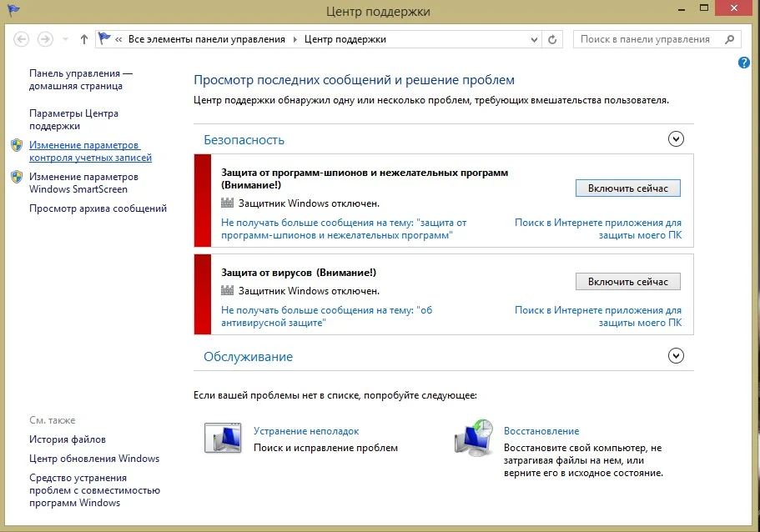Click Включить сейчас for virus protection
Image resolution: width=760 pixels, height=532 pixels.
coord(627,282)
